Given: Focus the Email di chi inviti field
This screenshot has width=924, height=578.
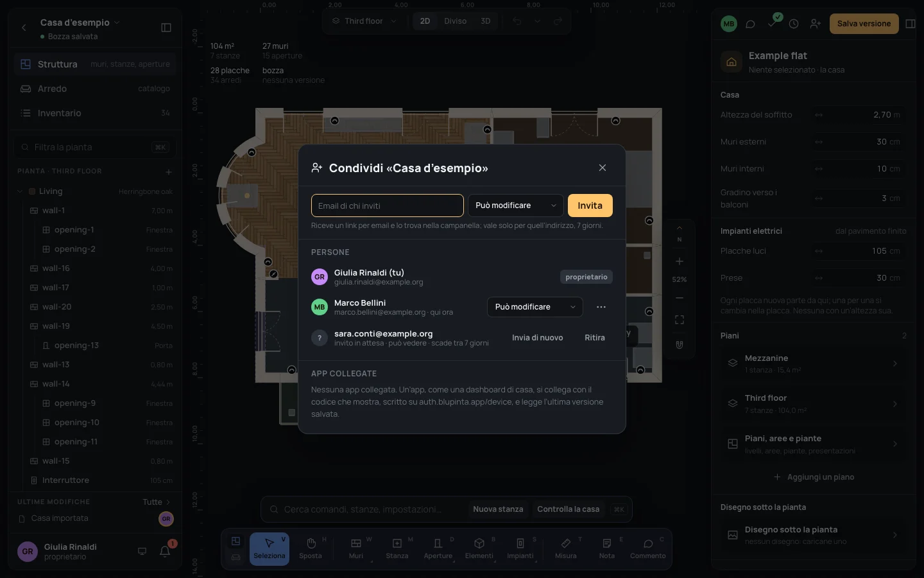Looking at the screenshot, I should tap(388, 206).
